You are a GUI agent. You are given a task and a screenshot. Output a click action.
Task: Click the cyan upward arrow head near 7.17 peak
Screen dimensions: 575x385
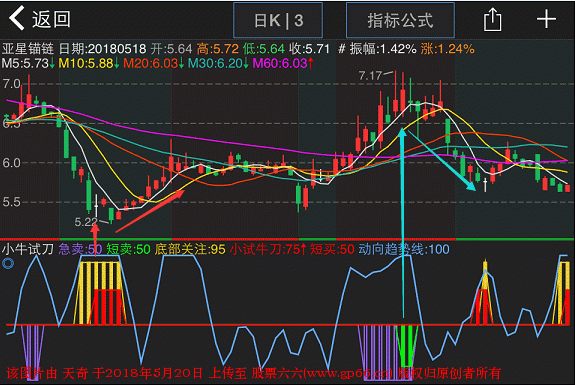402,132
